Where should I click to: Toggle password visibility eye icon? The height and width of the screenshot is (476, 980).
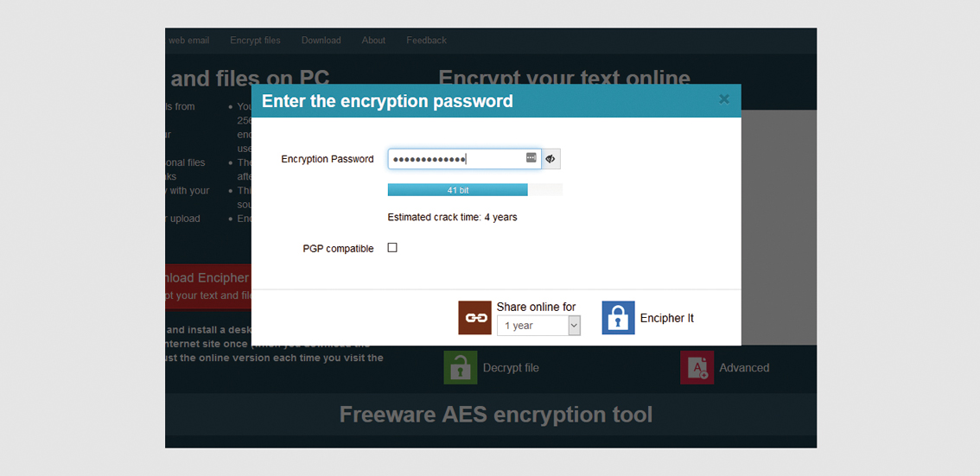pos(550,159)
